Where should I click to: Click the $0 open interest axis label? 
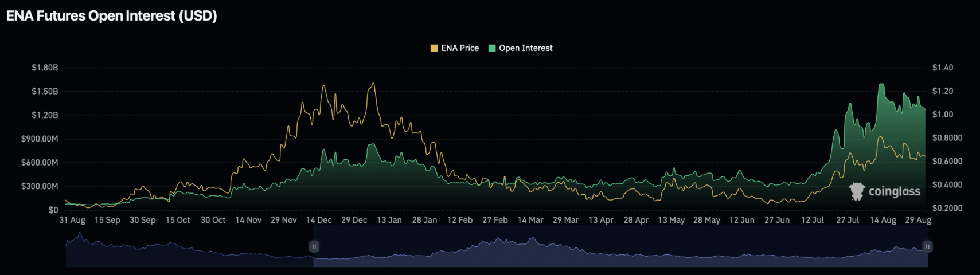click(53, 210)
